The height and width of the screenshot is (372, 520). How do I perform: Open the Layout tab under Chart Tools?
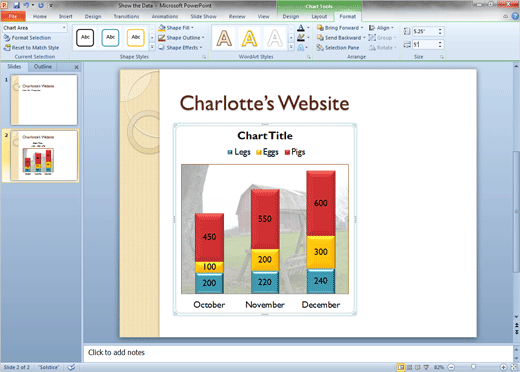319,16
